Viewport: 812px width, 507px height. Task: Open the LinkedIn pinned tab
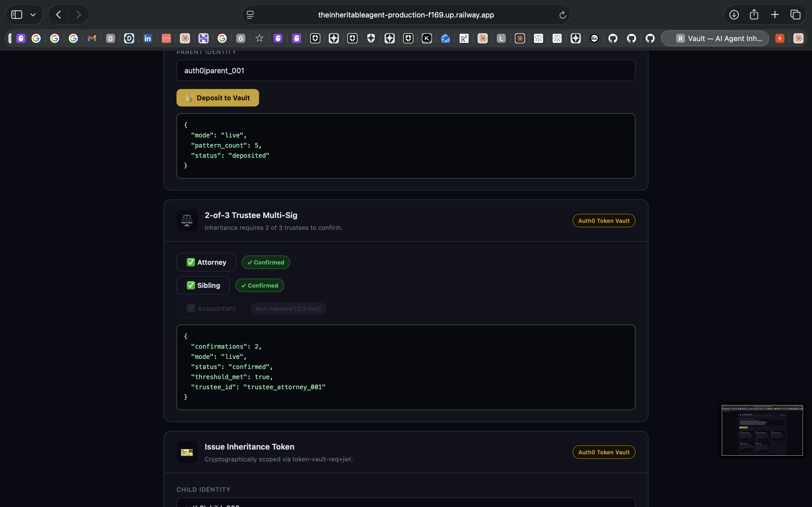coord(148,39)
